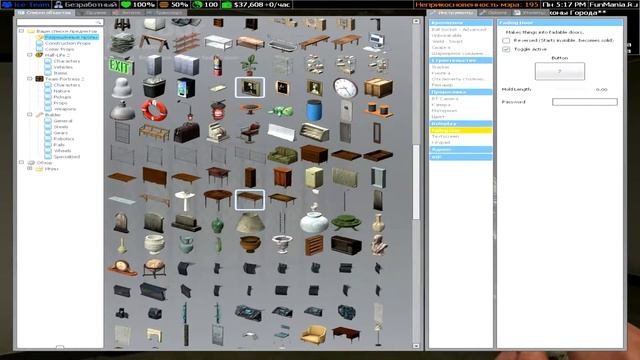640x360 pixels.
Task: Spawn the bakery display case prop
Action: 314,132
